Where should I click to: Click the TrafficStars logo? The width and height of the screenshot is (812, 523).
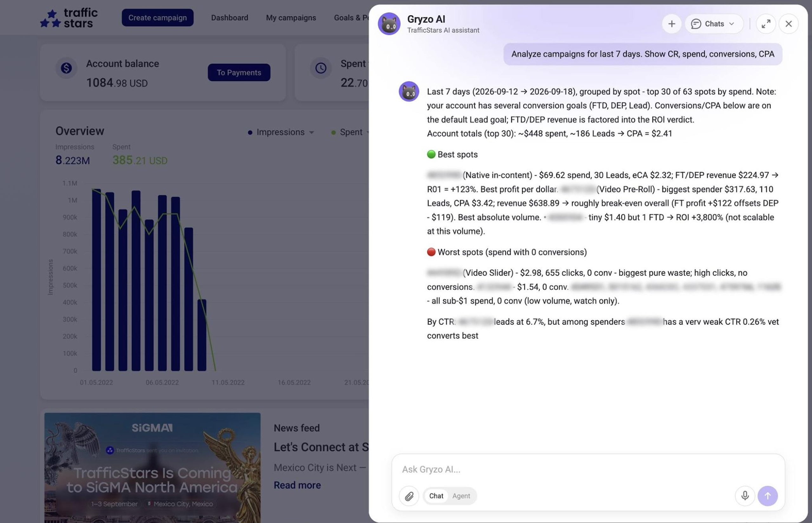point(69,18)
